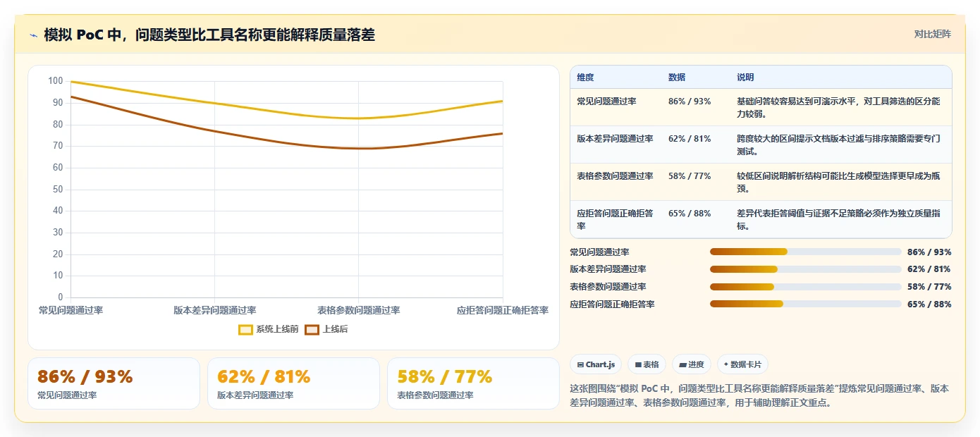Select the 进度 chip

(x=692, y=364)
